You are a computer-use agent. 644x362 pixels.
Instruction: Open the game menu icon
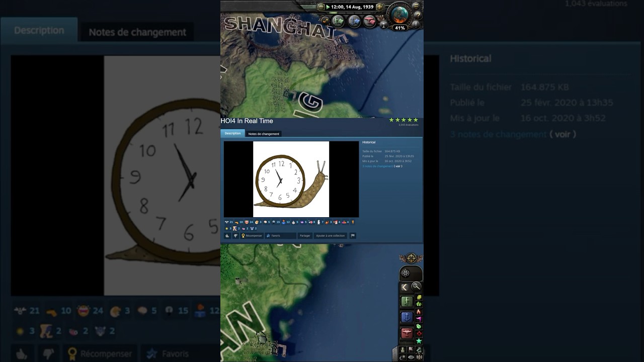pos(416,7)
